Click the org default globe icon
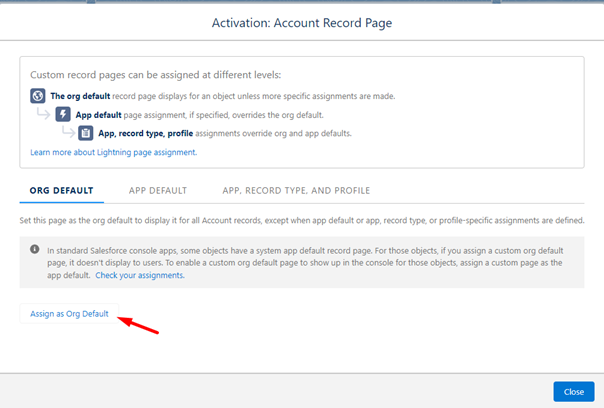The width and height of the screenshot is (604, 408). 38,96
